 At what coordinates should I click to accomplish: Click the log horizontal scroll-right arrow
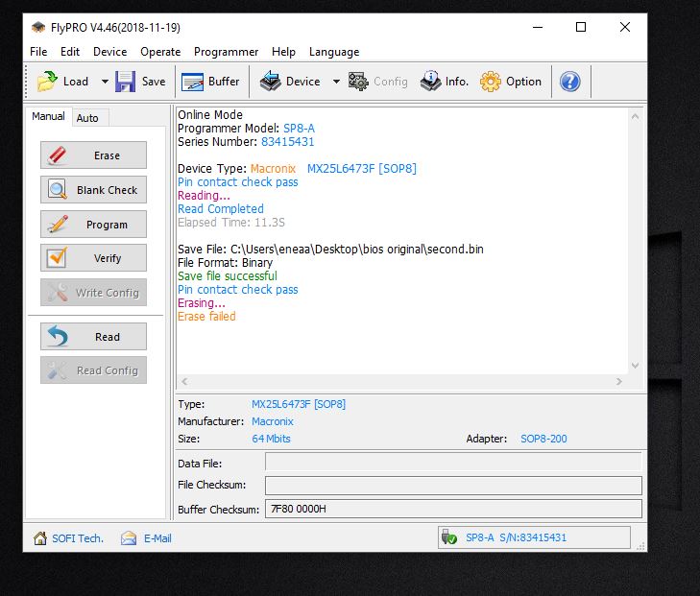[619, 381]
